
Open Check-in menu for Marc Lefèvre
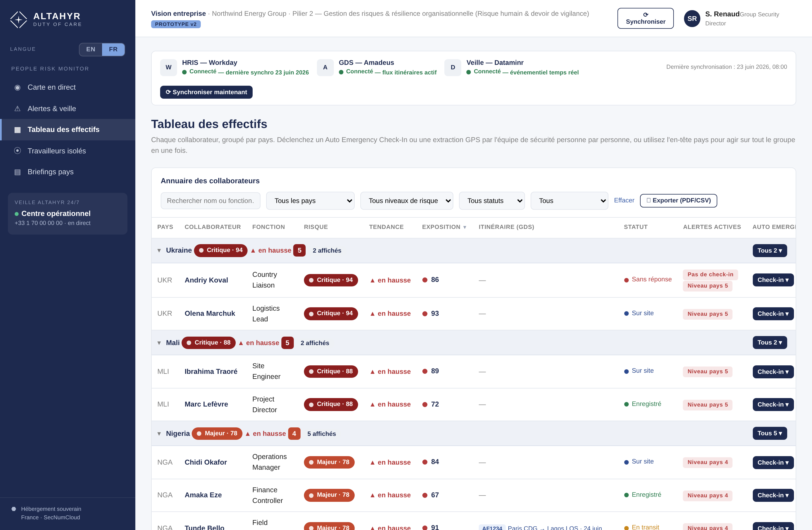coord(773,405)
